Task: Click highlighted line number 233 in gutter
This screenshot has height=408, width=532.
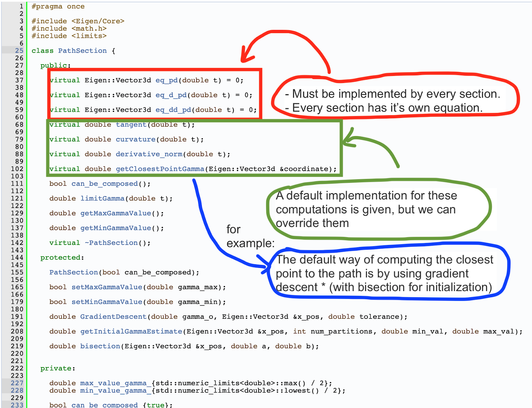Action: click(17, 405)
